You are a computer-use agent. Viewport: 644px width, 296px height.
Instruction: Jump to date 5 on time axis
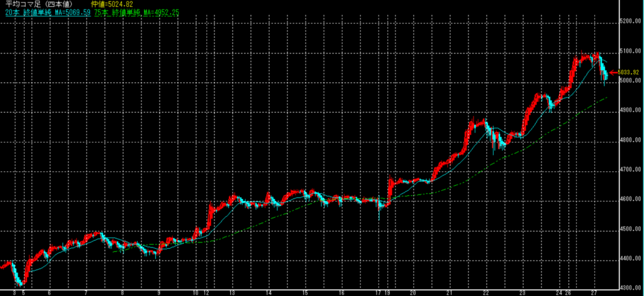24,293
